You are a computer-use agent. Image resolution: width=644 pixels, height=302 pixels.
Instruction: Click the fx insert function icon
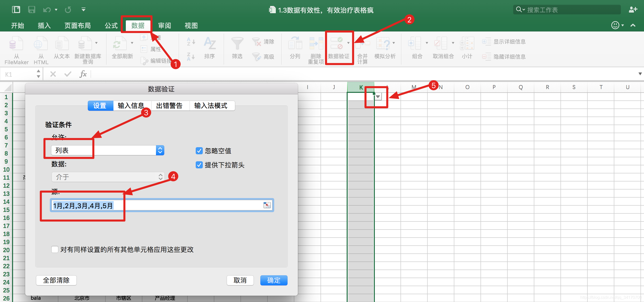point(83,74)
